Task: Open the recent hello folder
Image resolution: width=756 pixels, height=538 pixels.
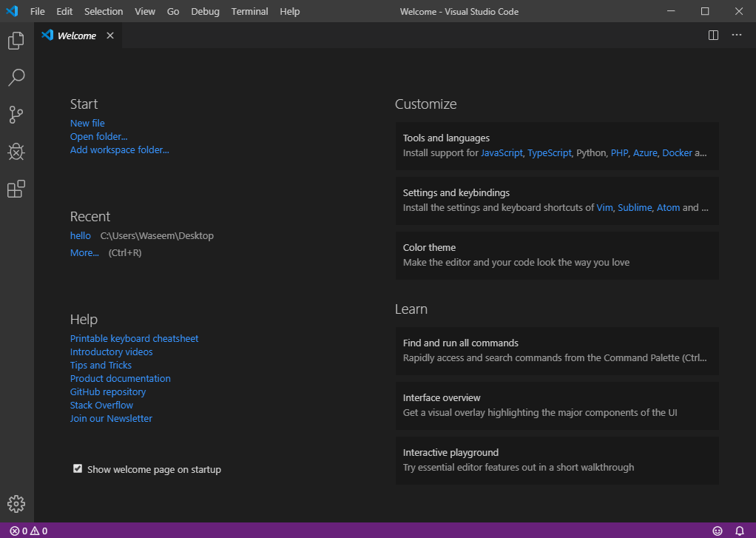Action: [81, 235]
